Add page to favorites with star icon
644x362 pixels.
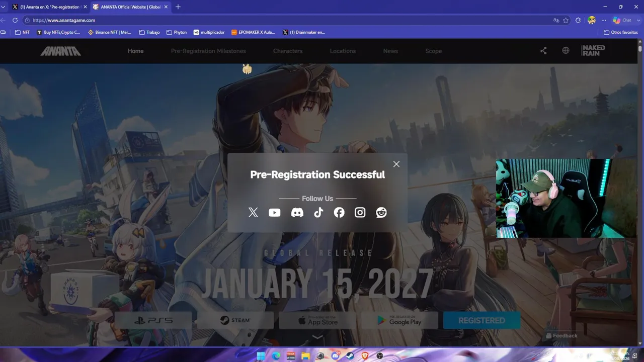click(x=566, y=20)
